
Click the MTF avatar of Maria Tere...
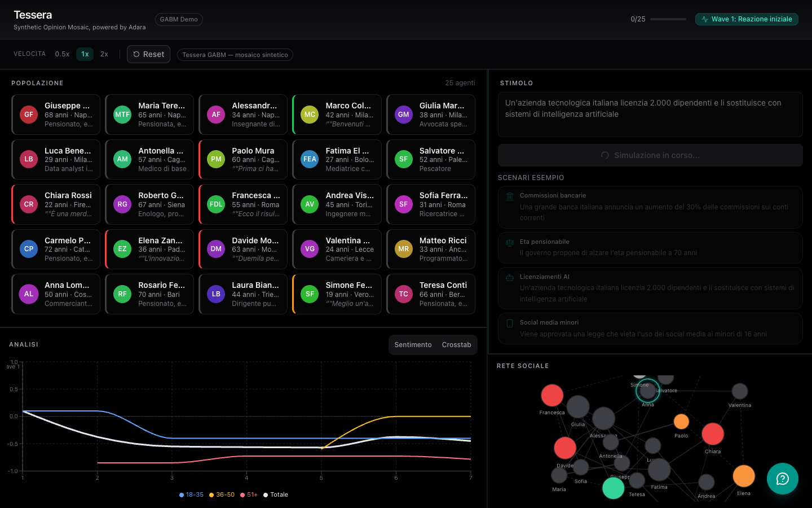122,115
